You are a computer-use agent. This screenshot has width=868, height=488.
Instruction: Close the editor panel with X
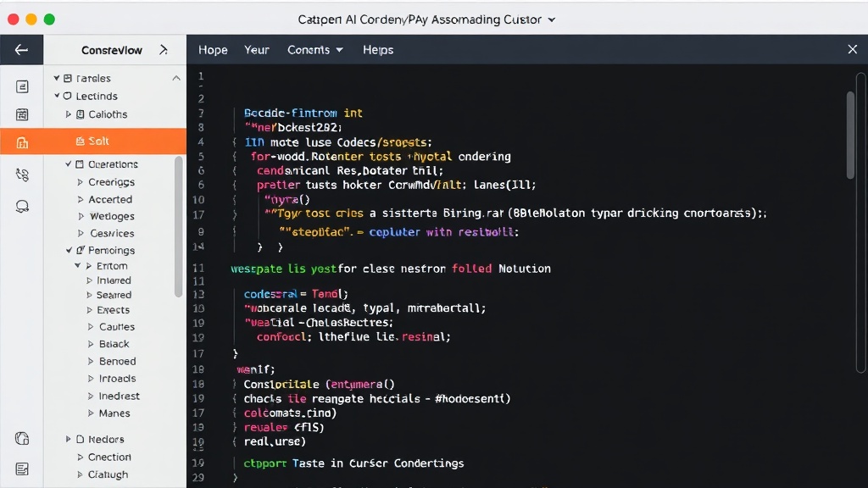pyautogui.click(x=853, y=50)
